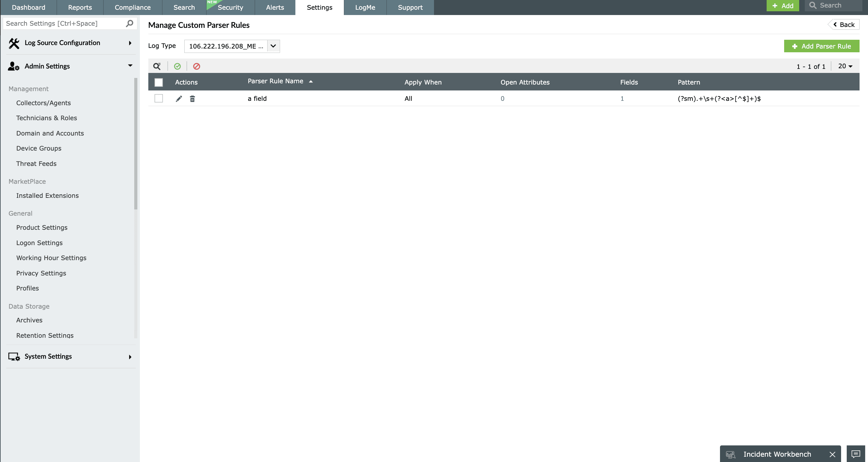
Task: Open the chat icon at the bottom right
Action: pos(855,454)
